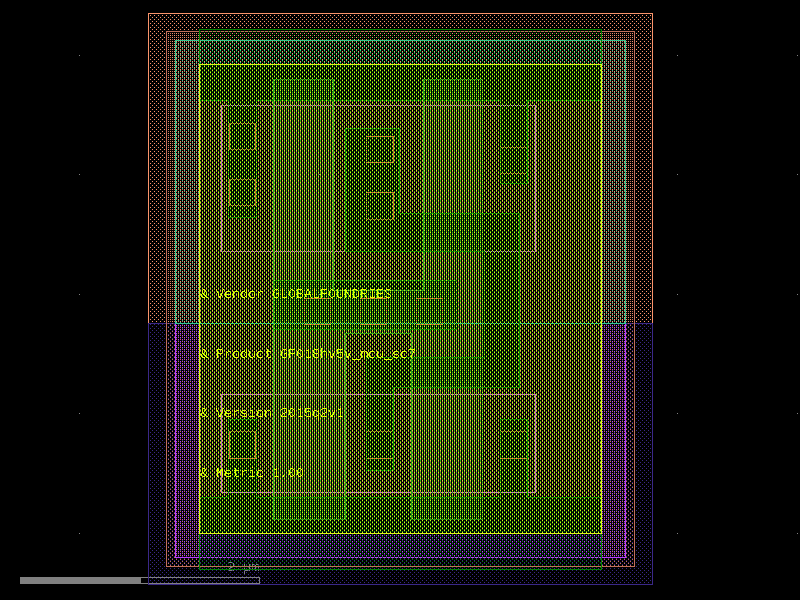Select the '& Vendor GLOBALFOUNDRIES' text label

tap(296, 294)
